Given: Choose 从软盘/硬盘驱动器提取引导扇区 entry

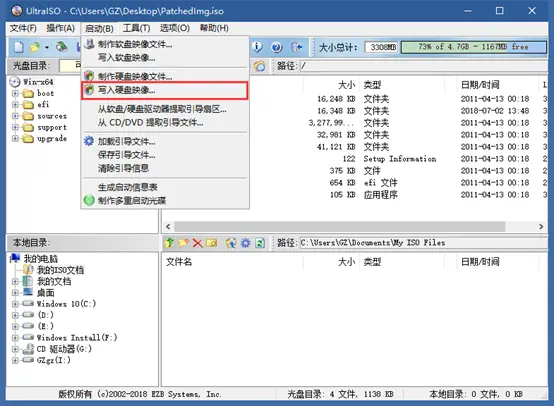Looking at the screenshot, I should click(165, 109).
